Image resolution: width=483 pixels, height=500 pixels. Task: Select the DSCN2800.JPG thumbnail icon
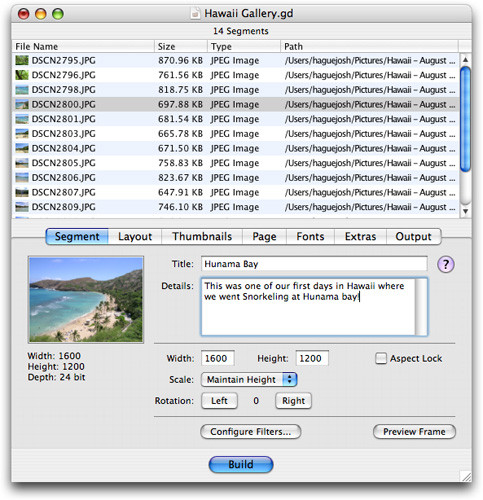click(22, 104)
